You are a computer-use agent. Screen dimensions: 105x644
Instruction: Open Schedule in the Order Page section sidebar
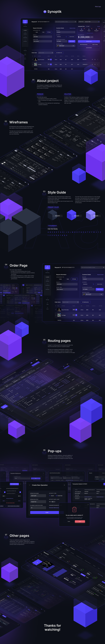click(x=48, y=280)
